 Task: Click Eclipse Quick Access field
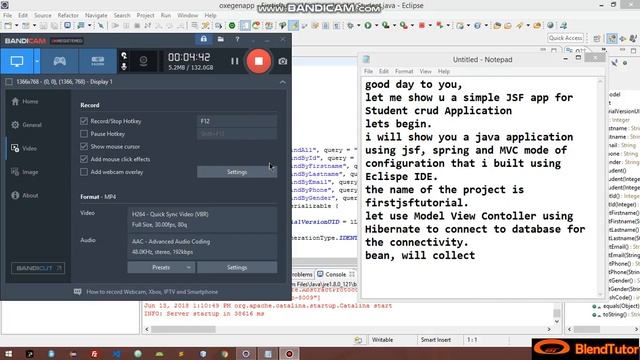coord(565,38)
